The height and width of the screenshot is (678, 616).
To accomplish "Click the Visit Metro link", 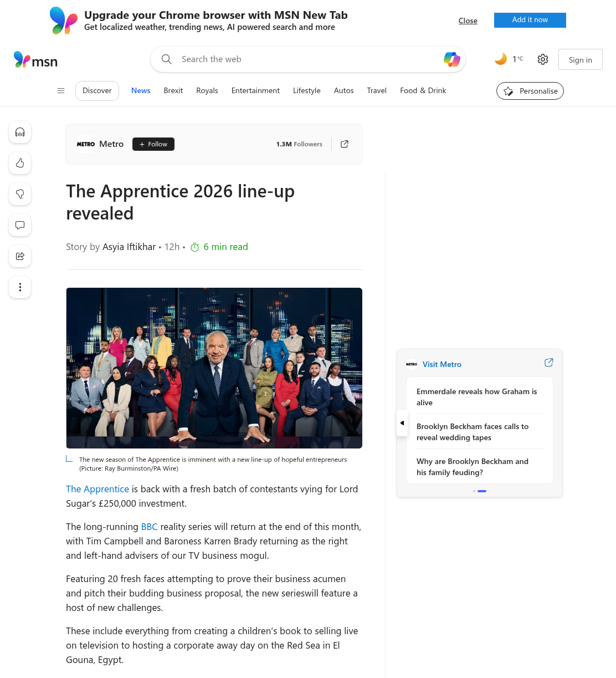I will point(442,364).
